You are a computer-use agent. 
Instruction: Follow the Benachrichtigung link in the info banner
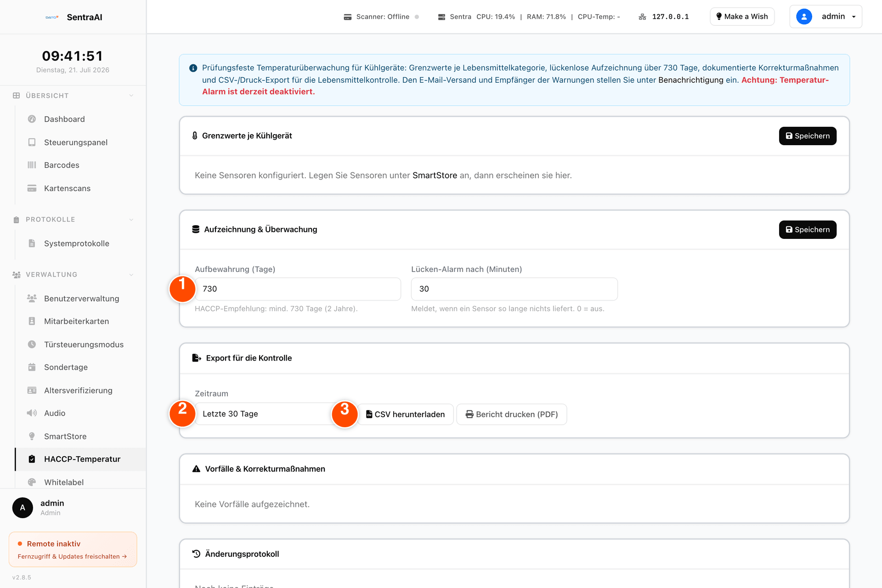click(691, 80)
